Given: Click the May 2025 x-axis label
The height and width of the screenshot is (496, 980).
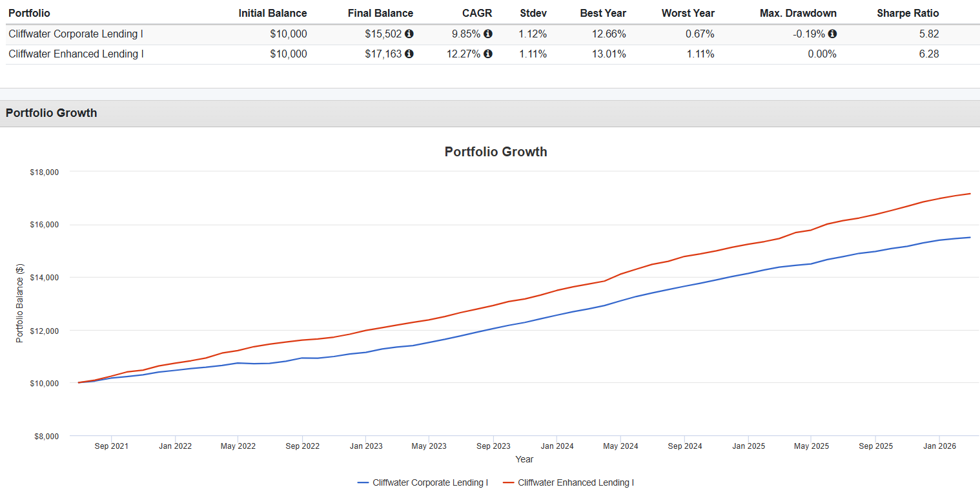Looking at the screenshot, I should click(x=812, y=446).
